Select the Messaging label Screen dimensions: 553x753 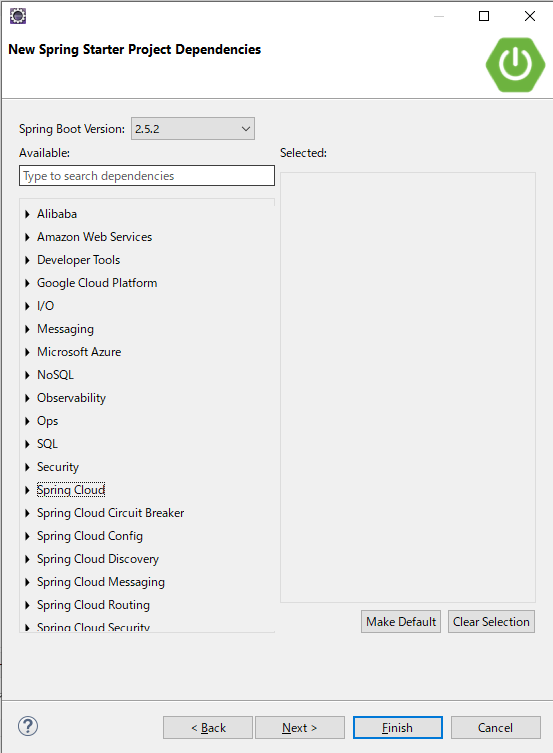[65, 329]
